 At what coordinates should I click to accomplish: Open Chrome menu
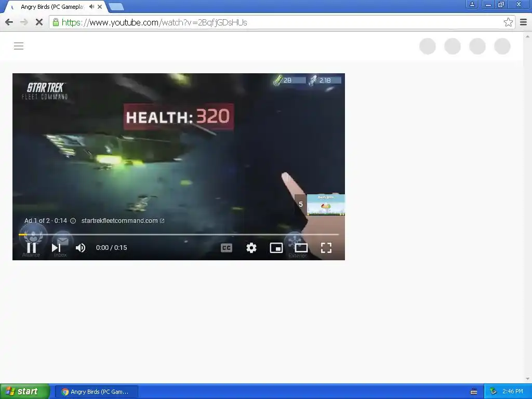tap(523, 22)
